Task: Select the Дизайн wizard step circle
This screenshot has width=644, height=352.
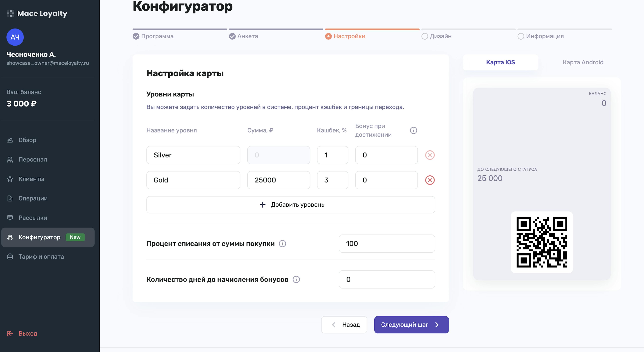Action: pyautogui.click(x=424, y=36)
